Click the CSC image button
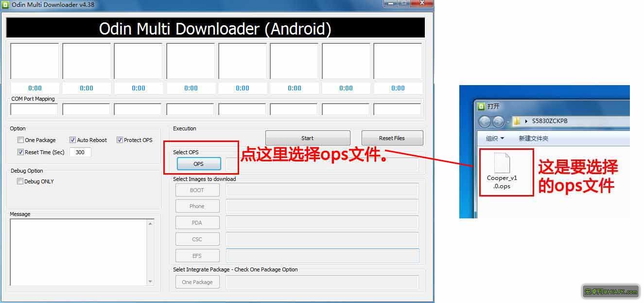 tap(197, 239)
